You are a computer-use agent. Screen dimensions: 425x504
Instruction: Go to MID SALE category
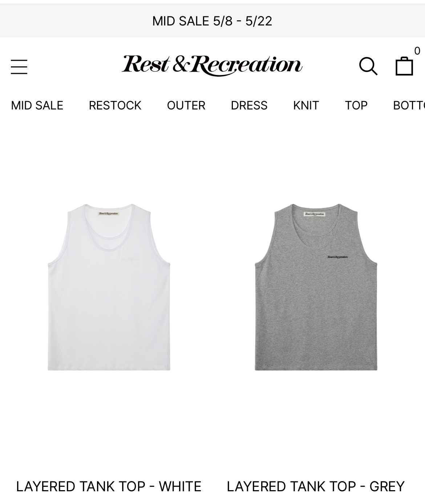(37, 105)
